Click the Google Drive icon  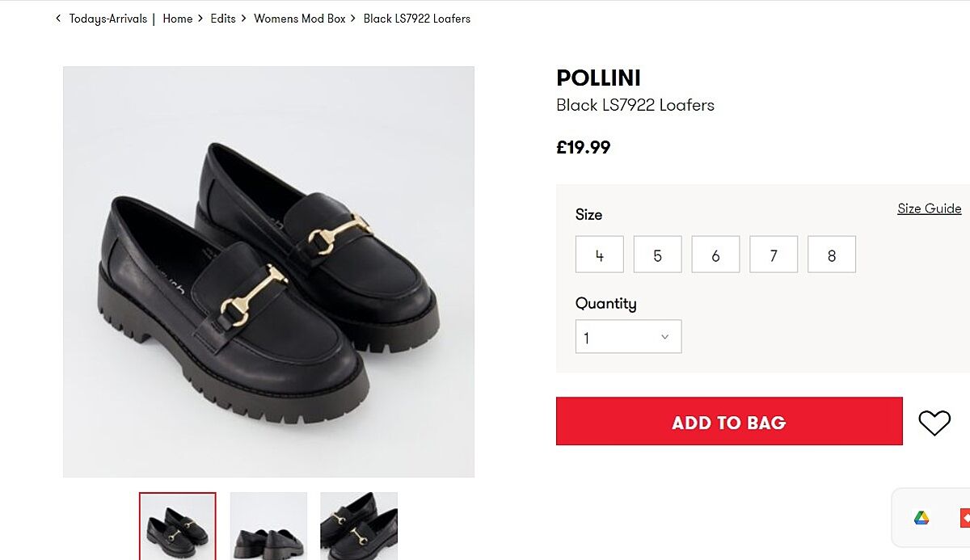click(x=921, y=518)
